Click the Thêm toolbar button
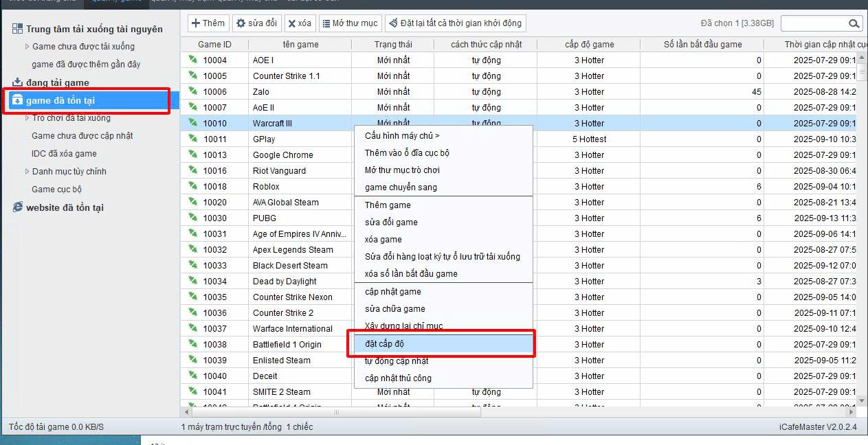The height and width of the screenshot is (445, 868). (208, 23)
